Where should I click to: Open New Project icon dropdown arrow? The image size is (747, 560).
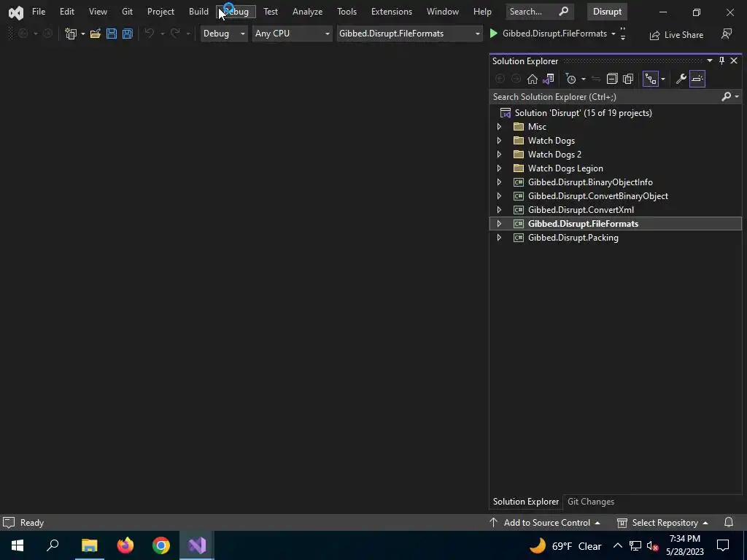point(83,34)
